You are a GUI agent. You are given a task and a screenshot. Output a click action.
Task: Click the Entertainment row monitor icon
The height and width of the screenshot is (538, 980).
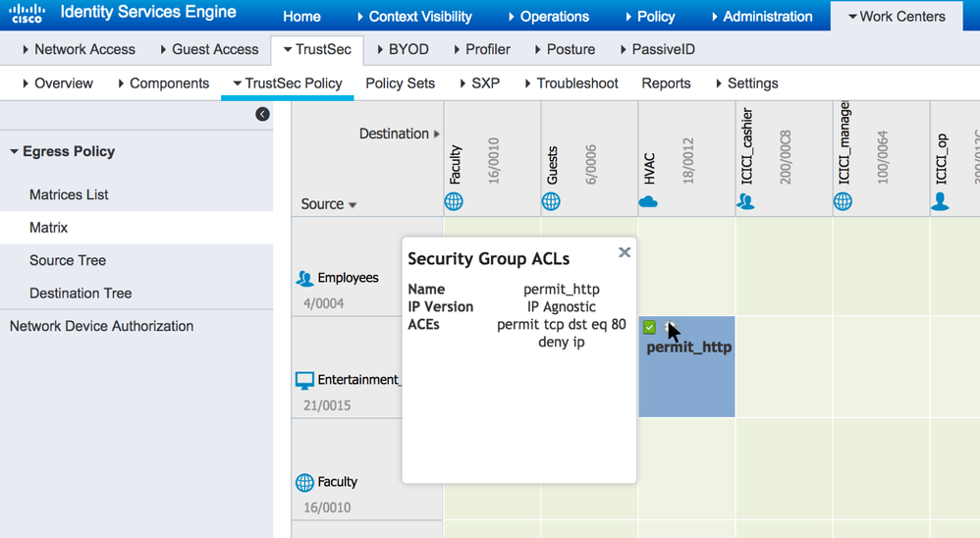[x=304, y=381]
